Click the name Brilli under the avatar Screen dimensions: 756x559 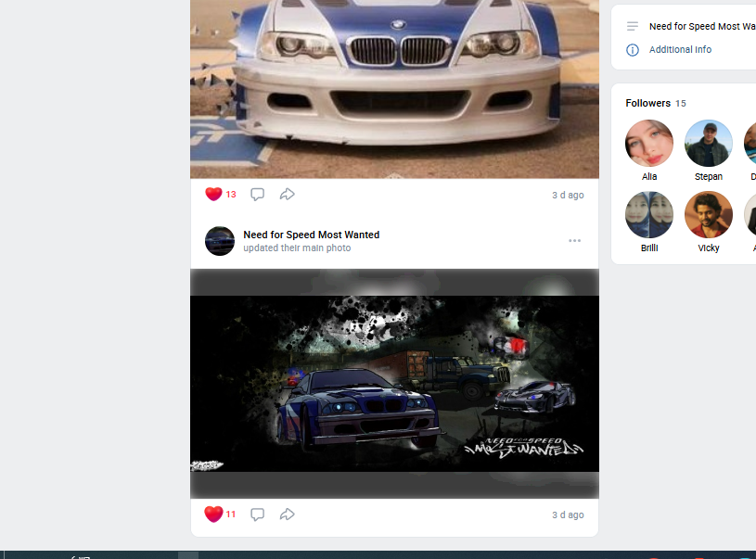(649, 248)
